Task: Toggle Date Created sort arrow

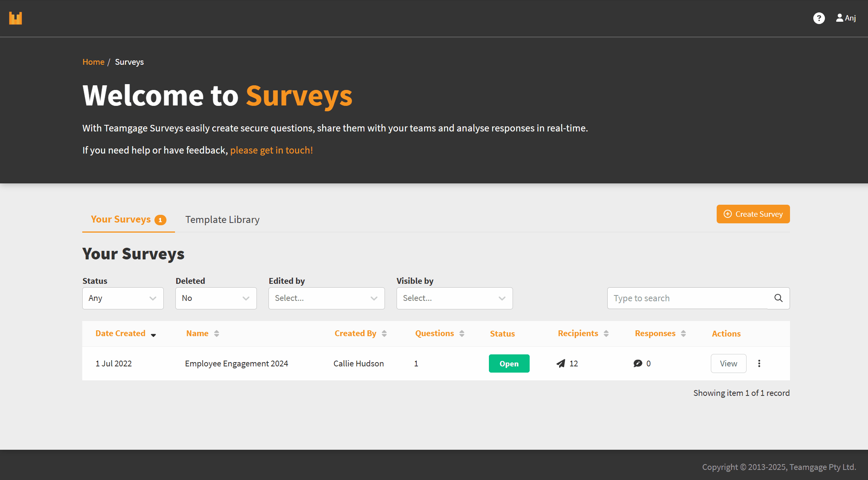Action: [153, 335]
